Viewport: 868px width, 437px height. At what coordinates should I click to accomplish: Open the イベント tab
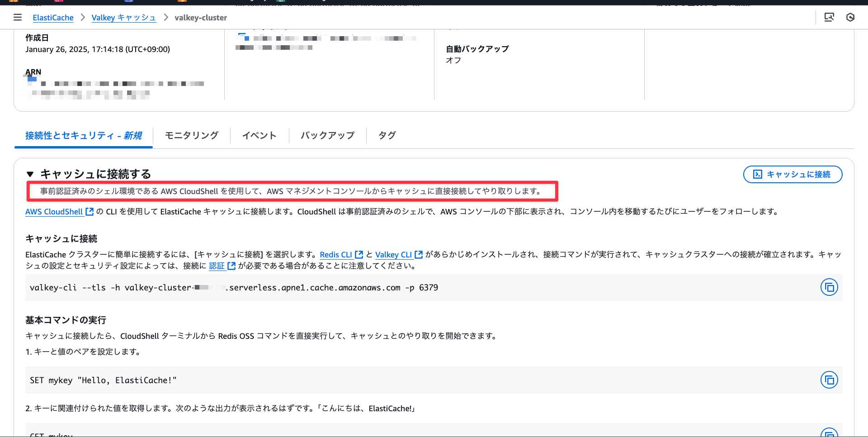point(259,135)
